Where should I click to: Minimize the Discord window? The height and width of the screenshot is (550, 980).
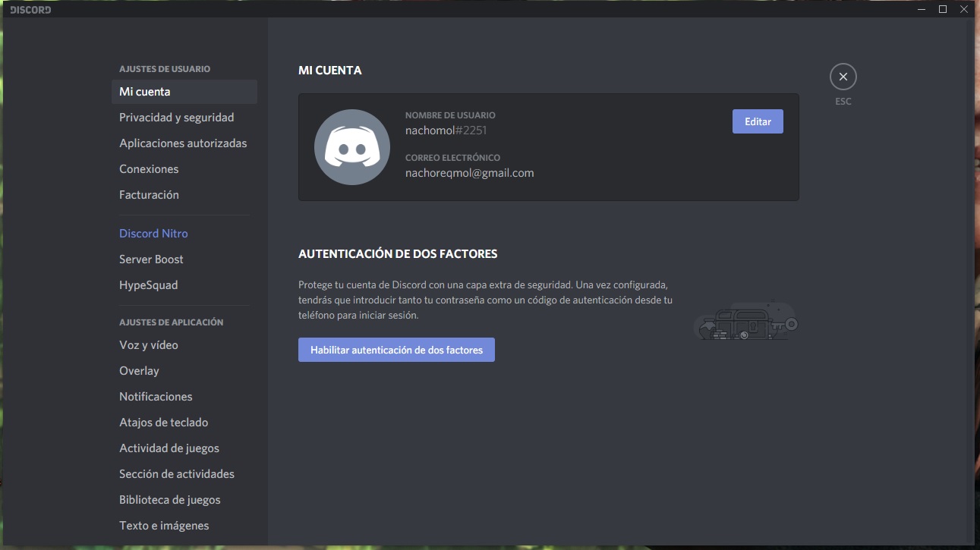[x=921, y=9]
